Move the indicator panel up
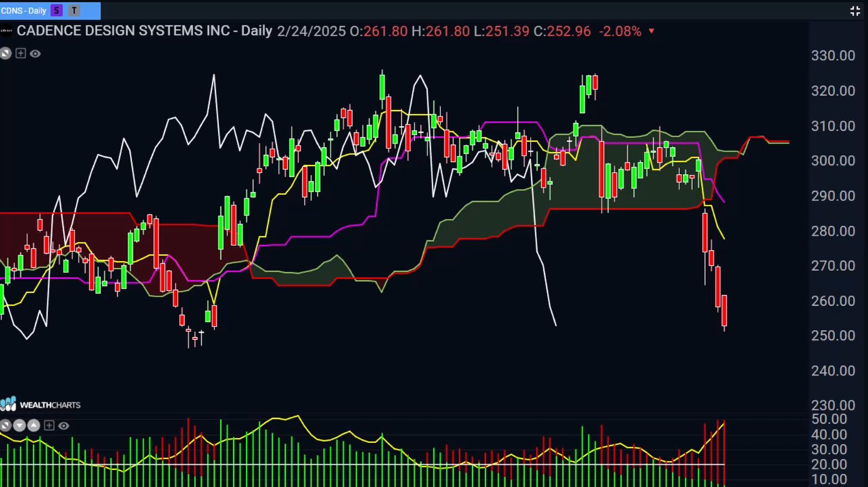The width and height of the screenshot is (868, 487). (x=34, y=426)
